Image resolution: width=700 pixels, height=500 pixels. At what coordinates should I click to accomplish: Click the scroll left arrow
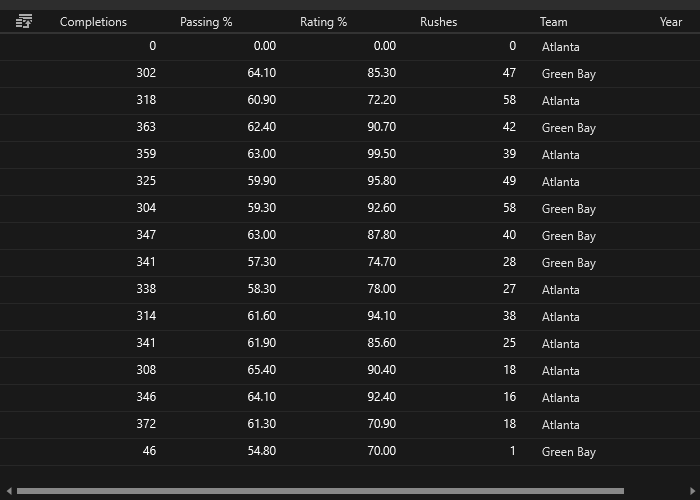point(7,491)
